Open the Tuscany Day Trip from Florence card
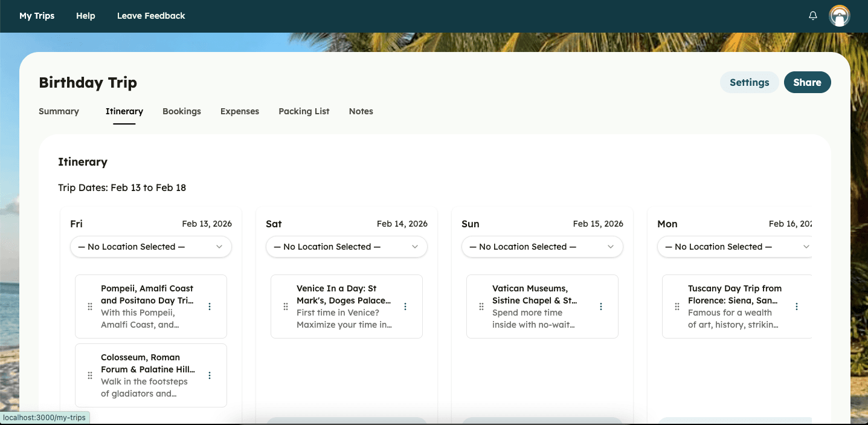This screenshot has width=868, height=425. (x=735, y=306)
